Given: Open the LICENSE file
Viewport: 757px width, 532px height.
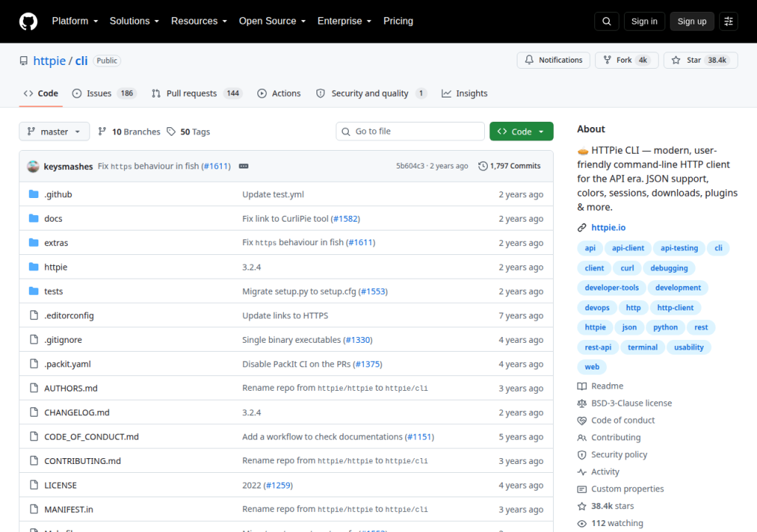Looking at the screenshot, I should pyautogui.click(x=61, y=485).
